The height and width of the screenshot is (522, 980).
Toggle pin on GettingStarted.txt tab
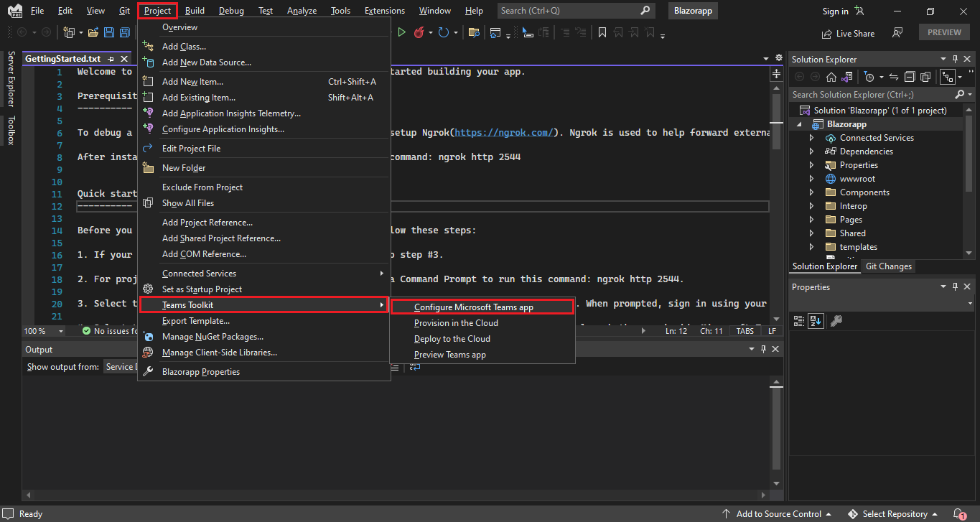pos(111,59)
